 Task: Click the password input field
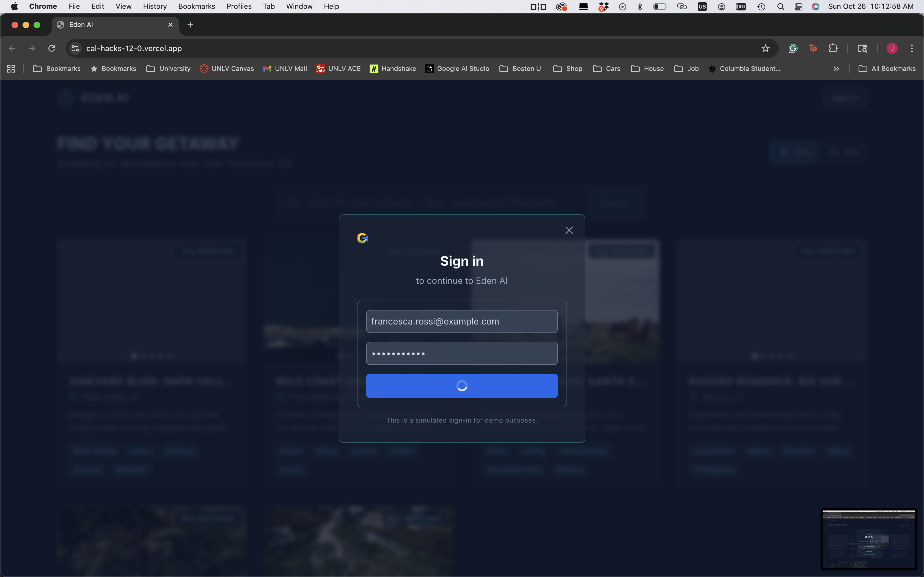pos(461,353)
